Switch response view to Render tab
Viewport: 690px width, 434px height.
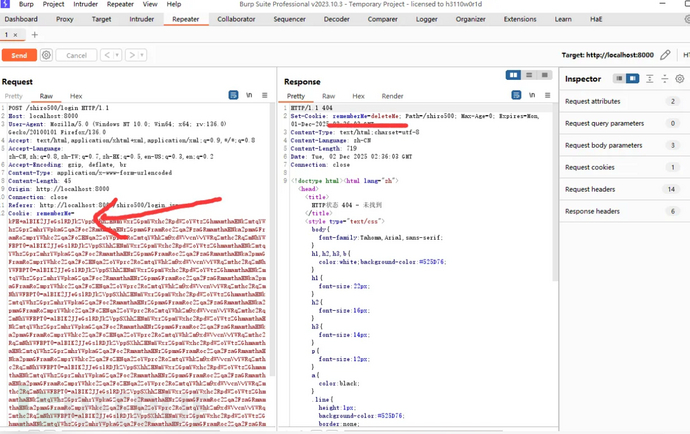pos(392,95)
